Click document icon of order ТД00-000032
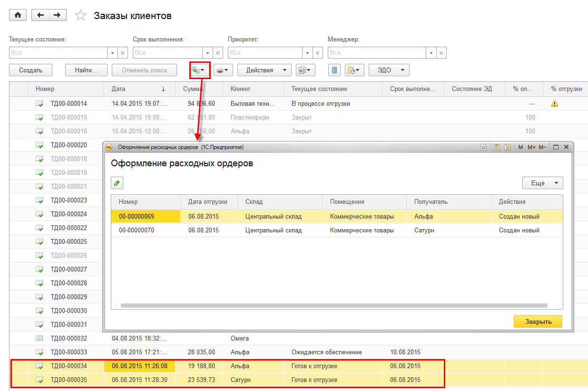The width and height of the screenshot is (588, 391). (39, 338)
